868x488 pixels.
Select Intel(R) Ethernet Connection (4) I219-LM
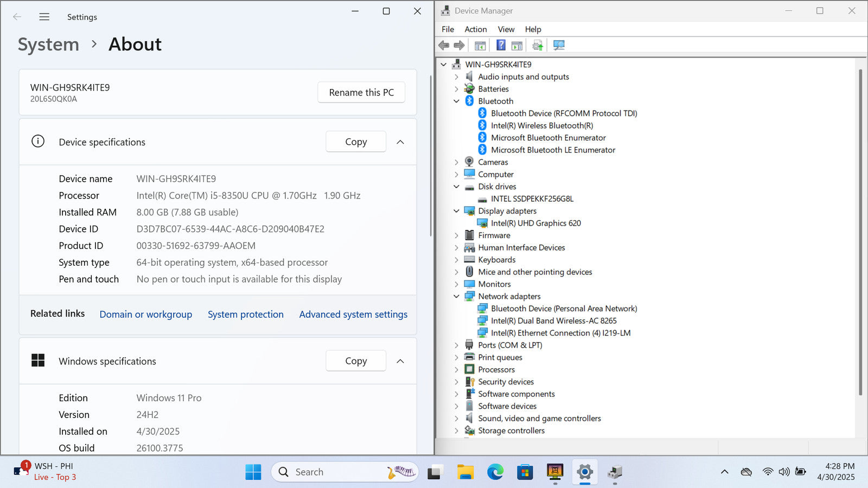point(560,333)
